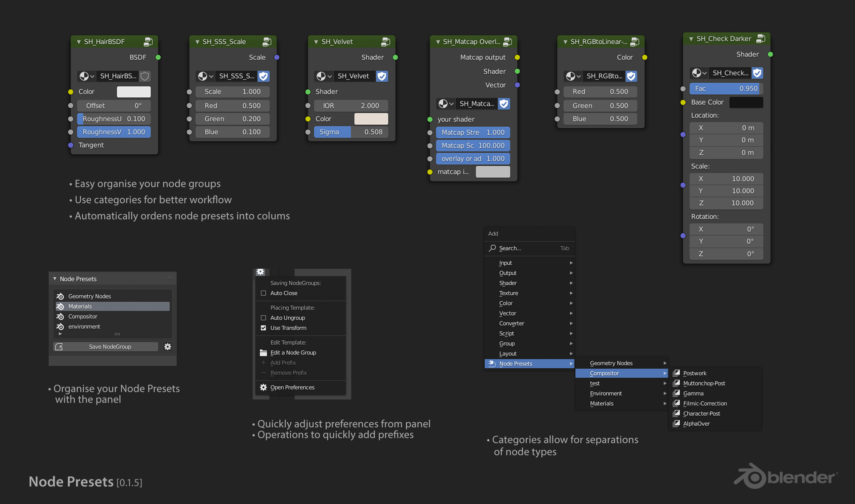The height and width of the screenshot is (504, 855).
Task: Click the gear icon beside Save NodeGroup
Action: tap(167, 346)
